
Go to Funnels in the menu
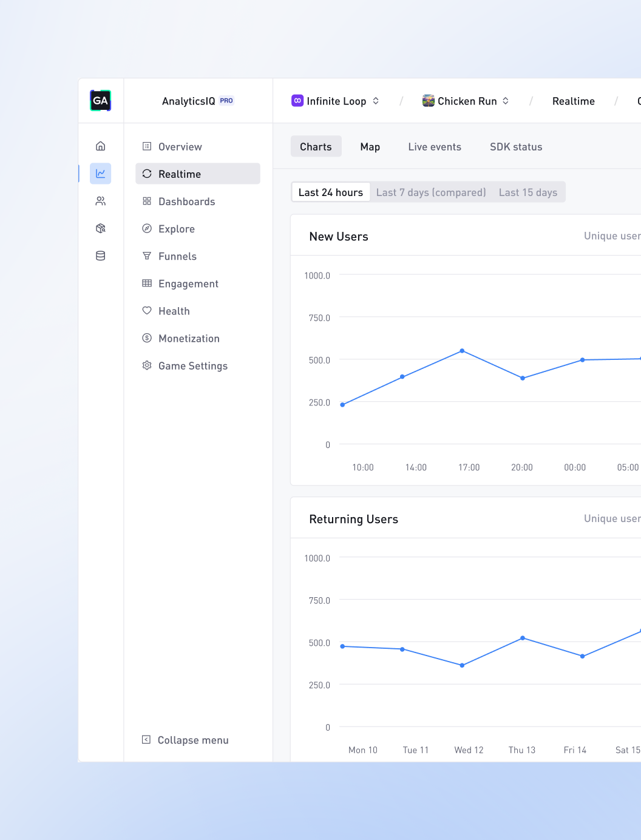177,256
